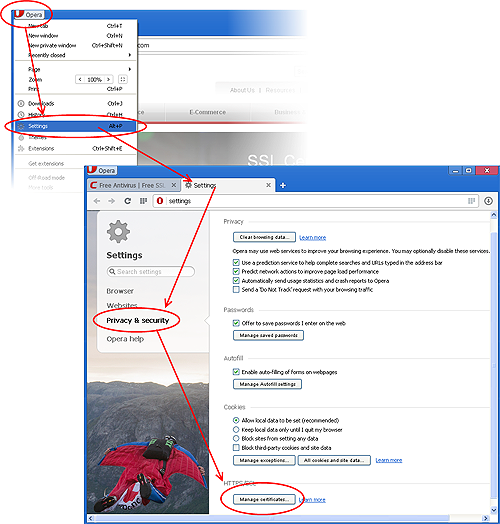
Task: Add a new tab with plus icon
Action: [x=283, y=185]
